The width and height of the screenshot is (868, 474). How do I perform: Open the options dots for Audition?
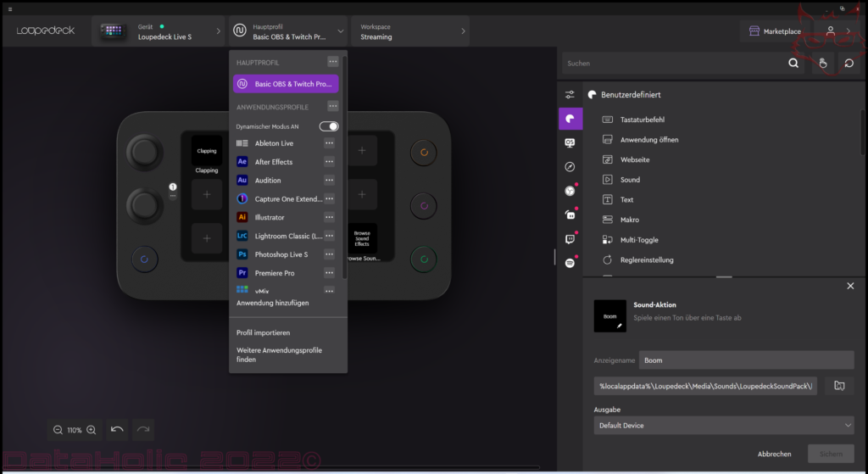coord(330,180)
